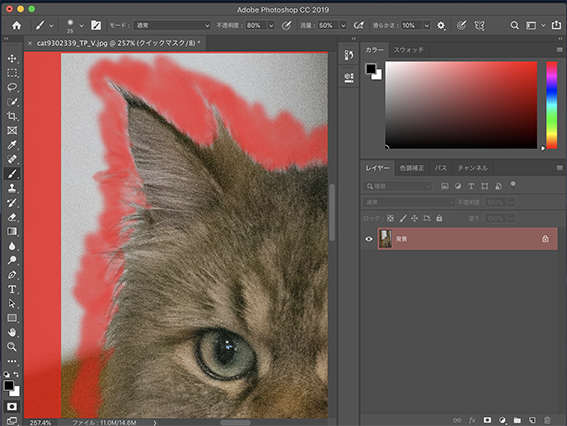Select the Clone Stamp tool
The width and height of the screenshot is (567, 426).
[x=12, y=188]
